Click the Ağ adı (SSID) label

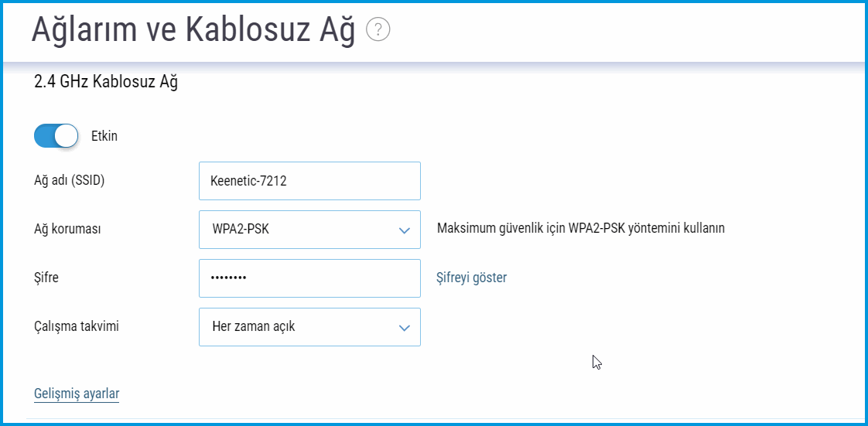pos(70,181)
